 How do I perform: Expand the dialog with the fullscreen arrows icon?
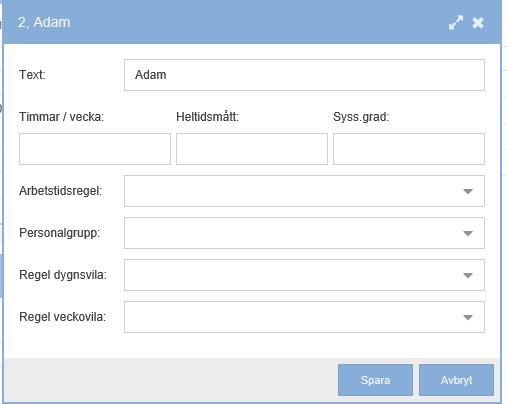456,23
